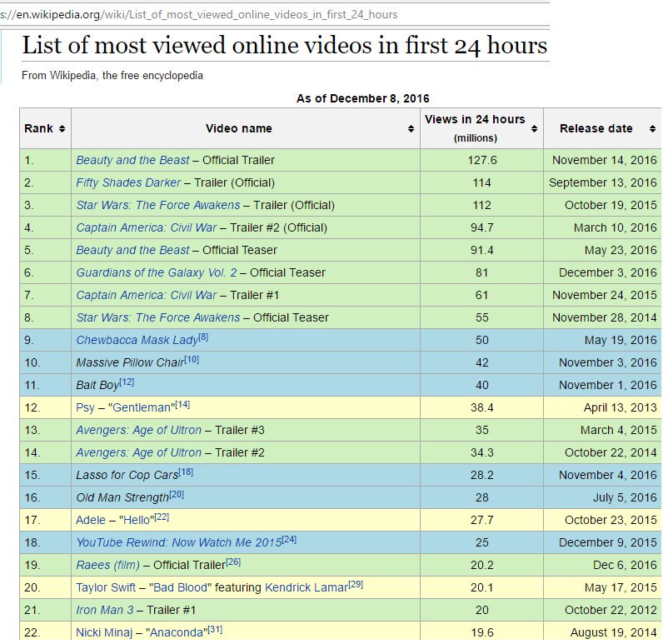This screenshot has width=663, height=644.
Task: Select the 38.4 views cell
Action: coord(481,407)
